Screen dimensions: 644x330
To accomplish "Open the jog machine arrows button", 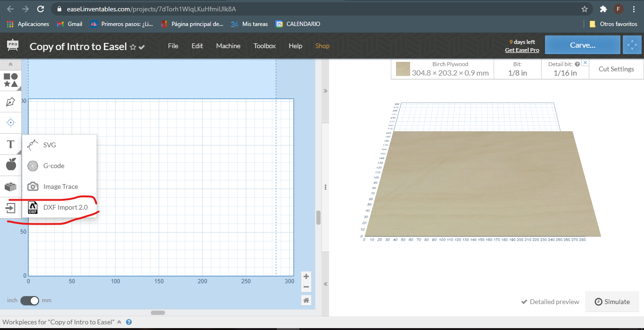I will pos(632,45).
